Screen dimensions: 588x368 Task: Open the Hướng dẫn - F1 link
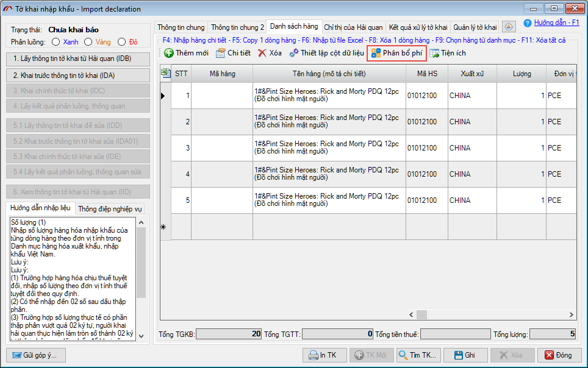[556, 23]
